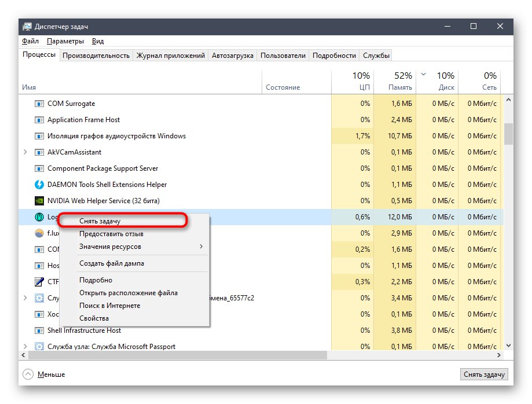Choose Открыть расположение файла from context menu
Image resolution: width=532 pixels, height=404 pixels.
coord(128,293)
